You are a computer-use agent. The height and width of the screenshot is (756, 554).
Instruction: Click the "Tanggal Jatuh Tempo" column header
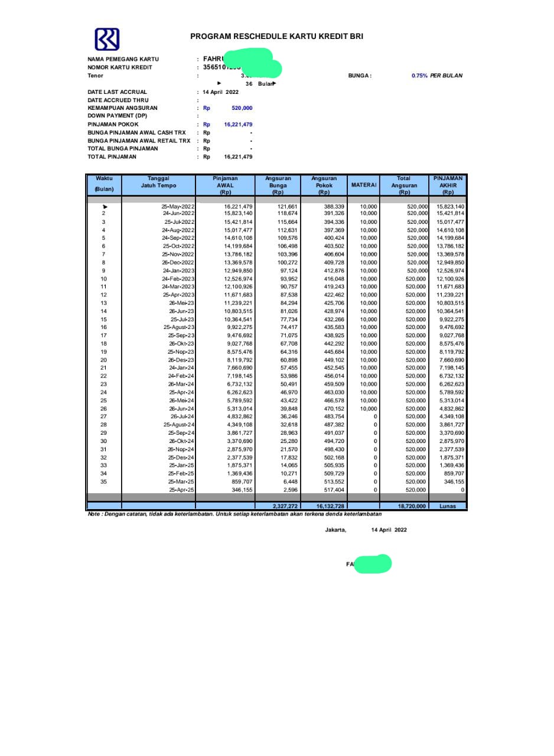pyautogui.click(x=158, y=185)
